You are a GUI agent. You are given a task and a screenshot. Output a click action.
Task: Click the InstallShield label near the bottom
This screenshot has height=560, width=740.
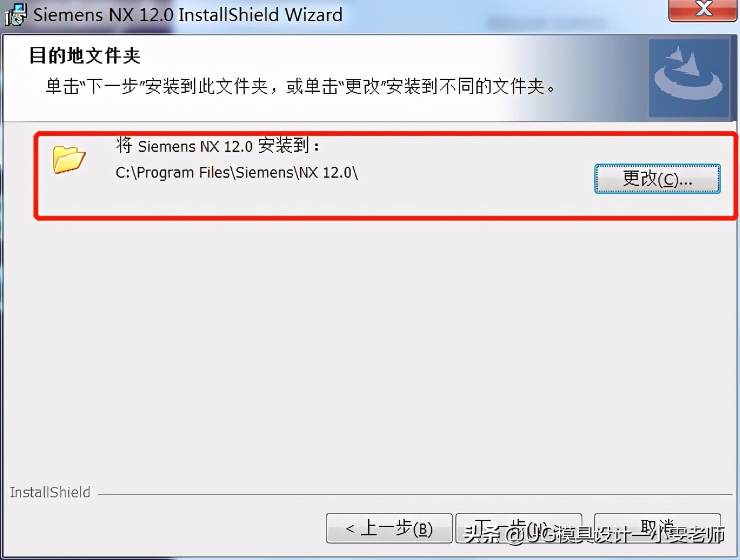coord(50,492)
